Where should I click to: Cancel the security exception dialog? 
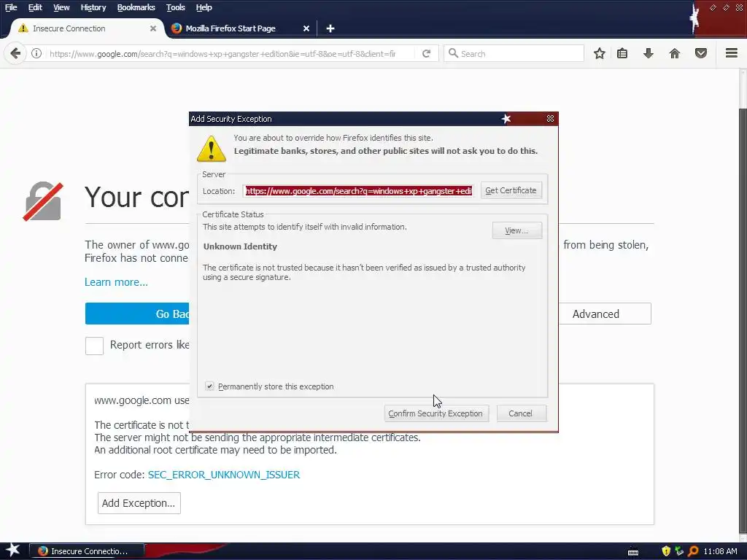click(521, 413)
